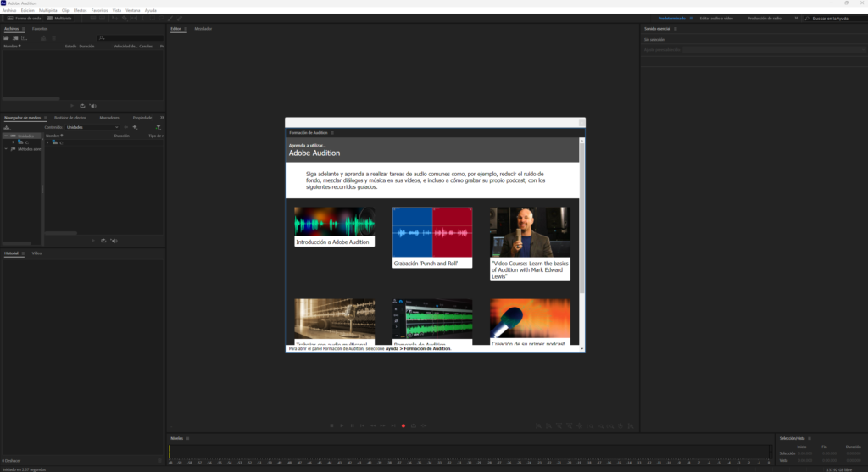Open the Multipista menu in menu bar
This screenshot has height=472, width=868.
tap(47, 10)
